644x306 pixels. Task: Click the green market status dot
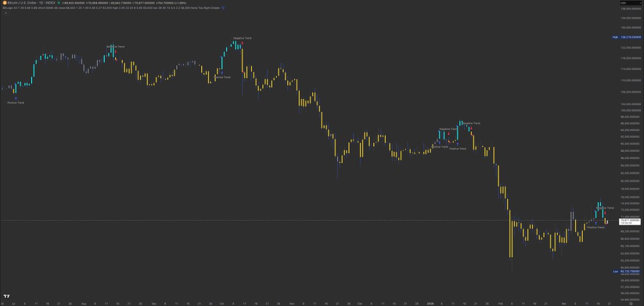[x=58, y=3]
